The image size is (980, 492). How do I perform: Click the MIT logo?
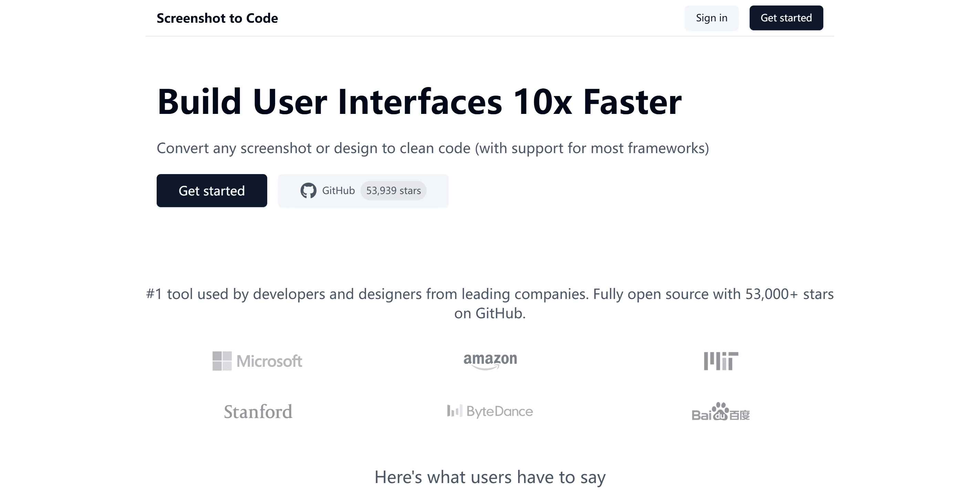pyautogui.click(x=721, y=361)
